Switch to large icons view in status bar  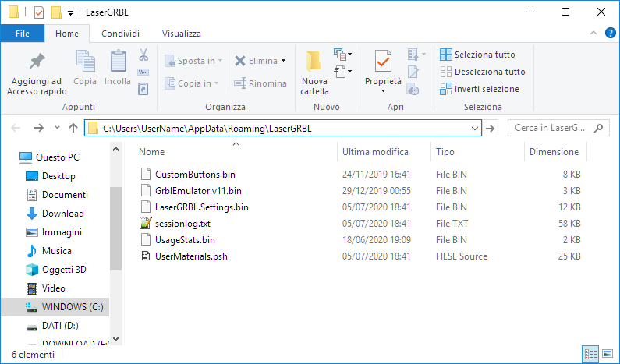click(608, 354)
